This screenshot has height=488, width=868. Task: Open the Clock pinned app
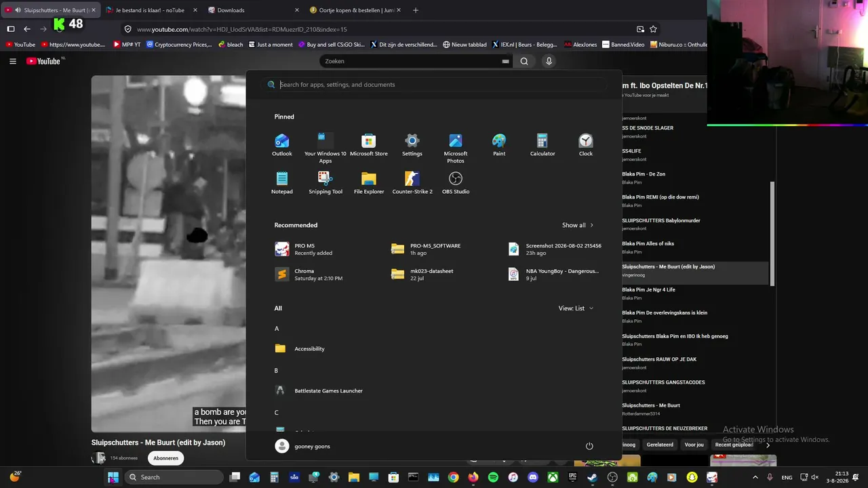pyautogui.click(x=586, y=145)
